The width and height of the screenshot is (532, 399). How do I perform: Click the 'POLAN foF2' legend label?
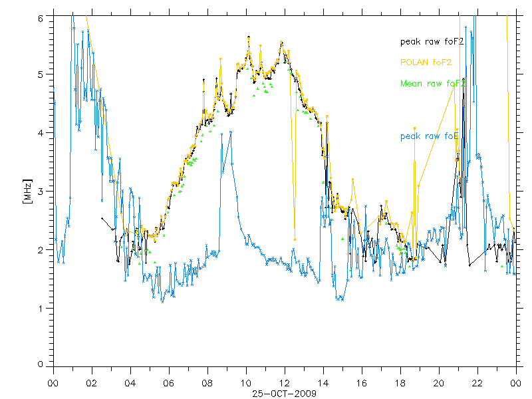pos(426,63)
